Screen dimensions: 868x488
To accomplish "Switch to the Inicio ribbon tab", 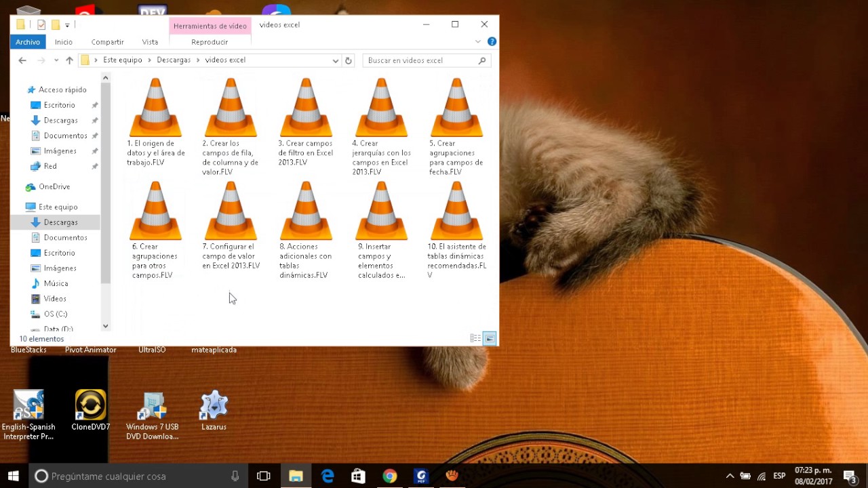I will tap(64, 42).
